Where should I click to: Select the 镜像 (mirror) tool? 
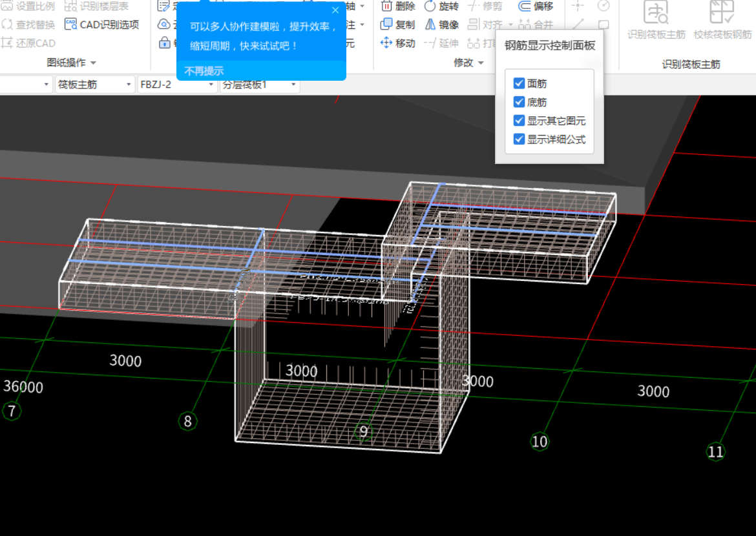point(441,25)
